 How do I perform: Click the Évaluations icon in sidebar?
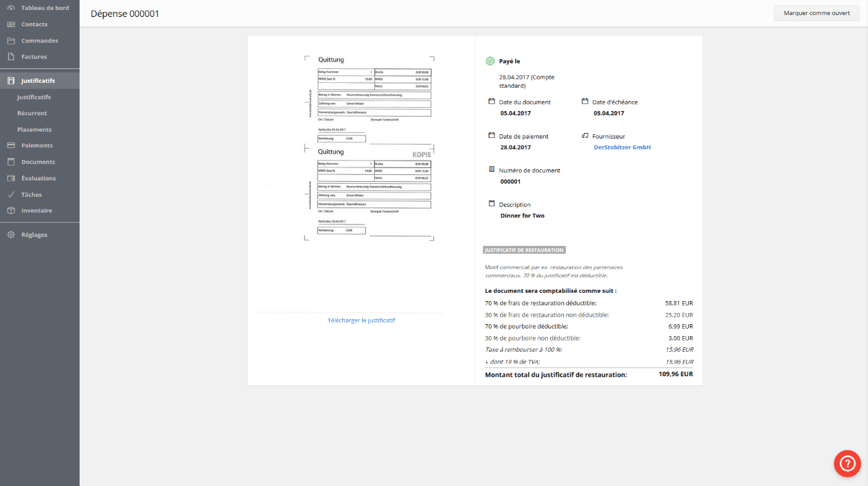[11, 178]
